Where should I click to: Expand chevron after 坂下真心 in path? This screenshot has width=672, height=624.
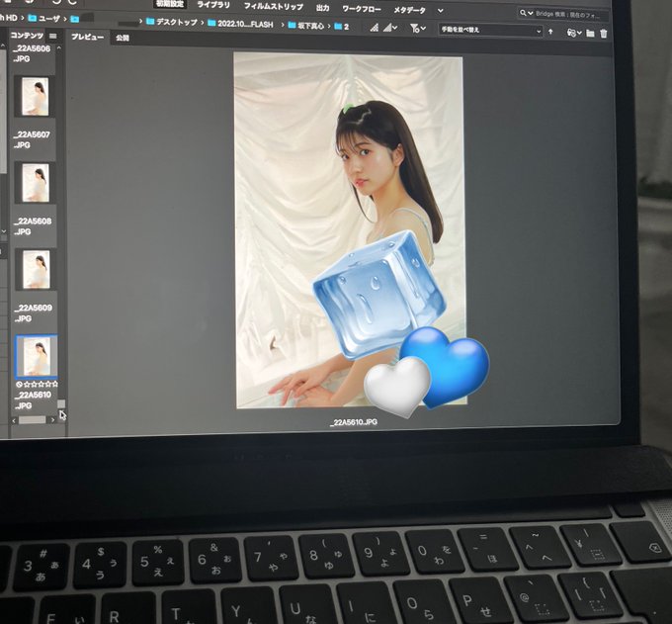pos(329,26)
